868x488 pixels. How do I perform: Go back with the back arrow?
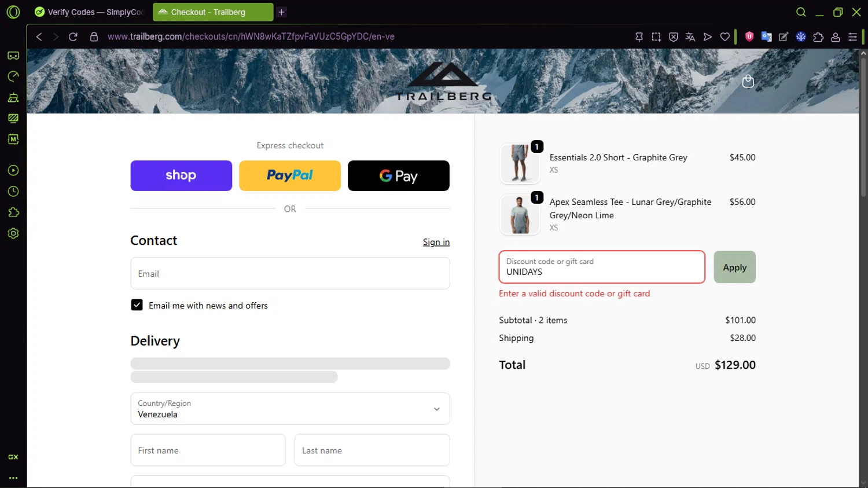pyautogui.click(x=39, y=36)
